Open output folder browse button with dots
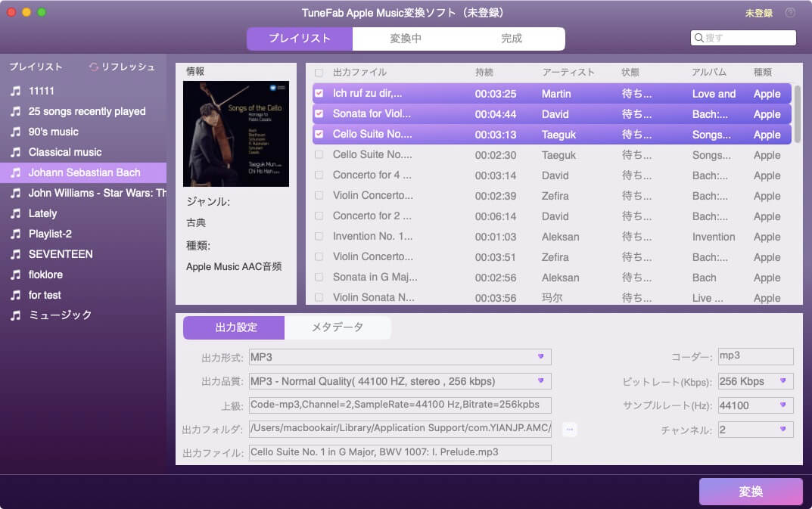This screenshot has width=812, height=509. tap(570, 430)
